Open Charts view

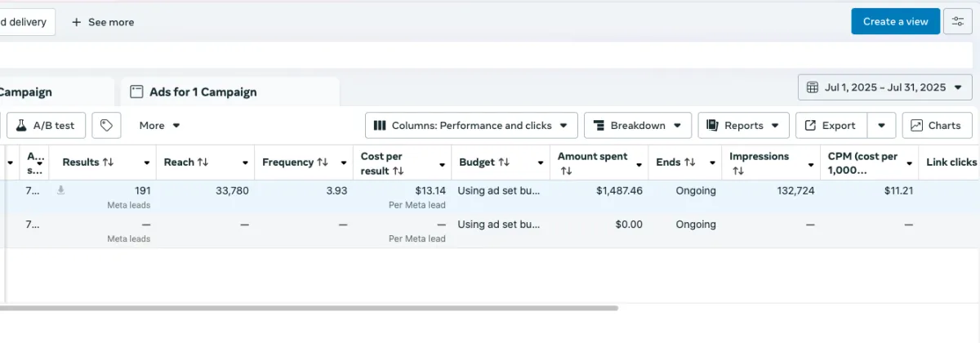pyautogui.click(x=937, y=126)
